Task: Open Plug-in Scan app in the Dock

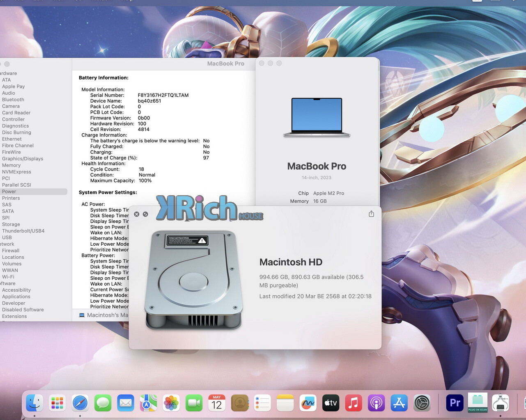Action: pyautogui.click(x=478, y=403)
